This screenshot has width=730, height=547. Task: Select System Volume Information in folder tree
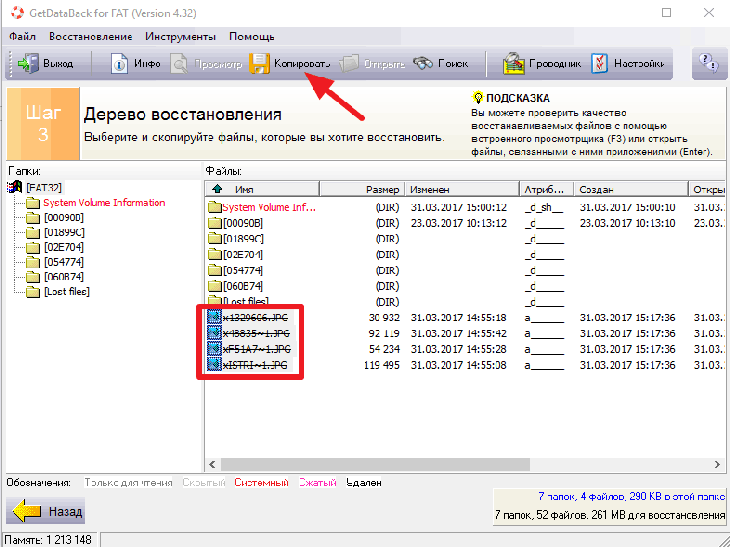pos(104,203)
